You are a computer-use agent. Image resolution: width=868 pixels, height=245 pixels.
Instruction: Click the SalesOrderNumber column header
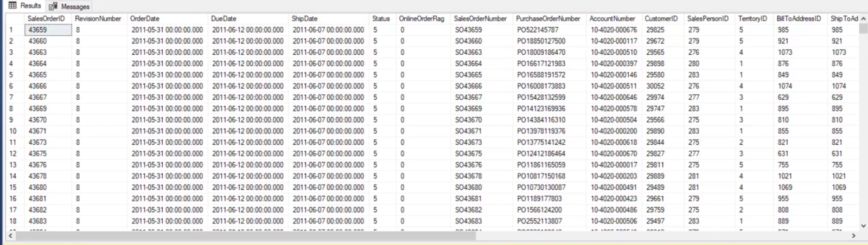481,18
